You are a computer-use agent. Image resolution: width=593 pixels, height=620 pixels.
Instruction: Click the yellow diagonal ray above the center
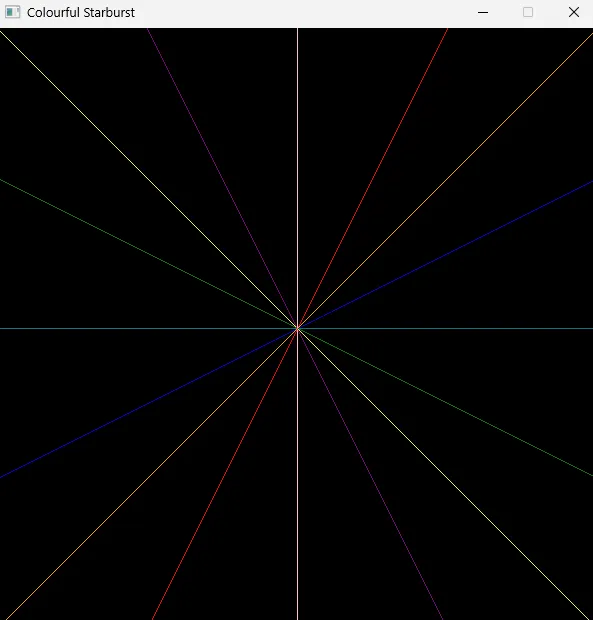pos(148,180)
